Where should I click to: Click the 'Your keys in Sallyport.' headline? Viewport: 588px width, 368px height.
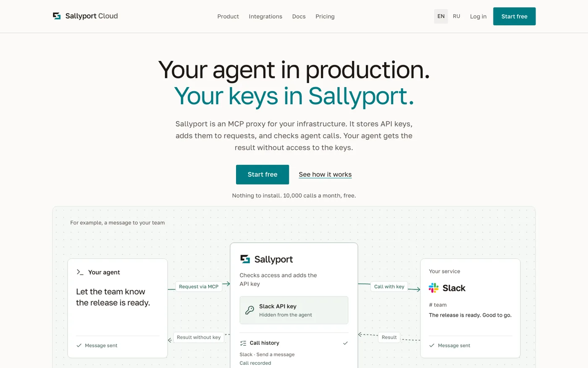294,96
